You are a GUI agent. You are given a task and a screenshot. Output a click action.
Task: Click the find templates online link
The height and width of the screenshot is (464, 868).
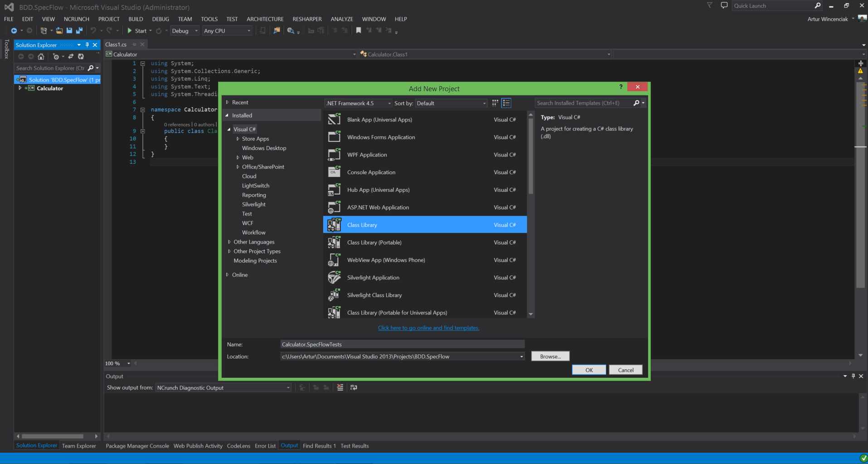click(428, 328)
